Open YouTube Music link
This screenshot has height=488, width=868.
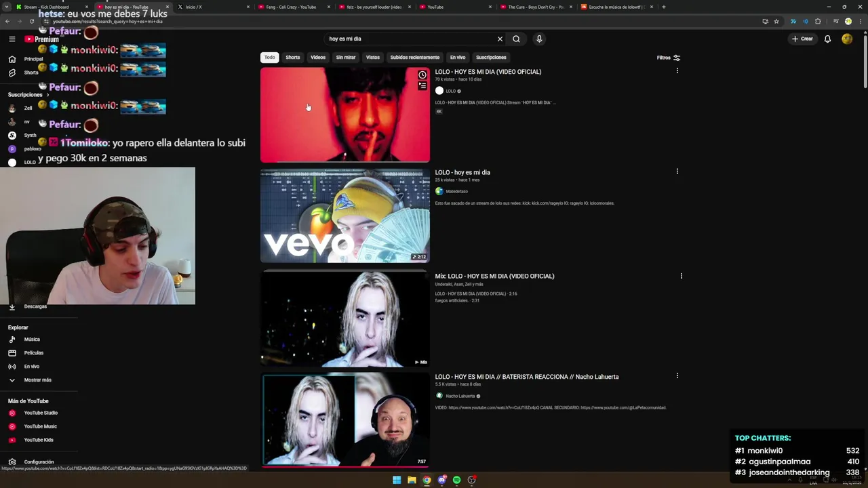[40, 426]
